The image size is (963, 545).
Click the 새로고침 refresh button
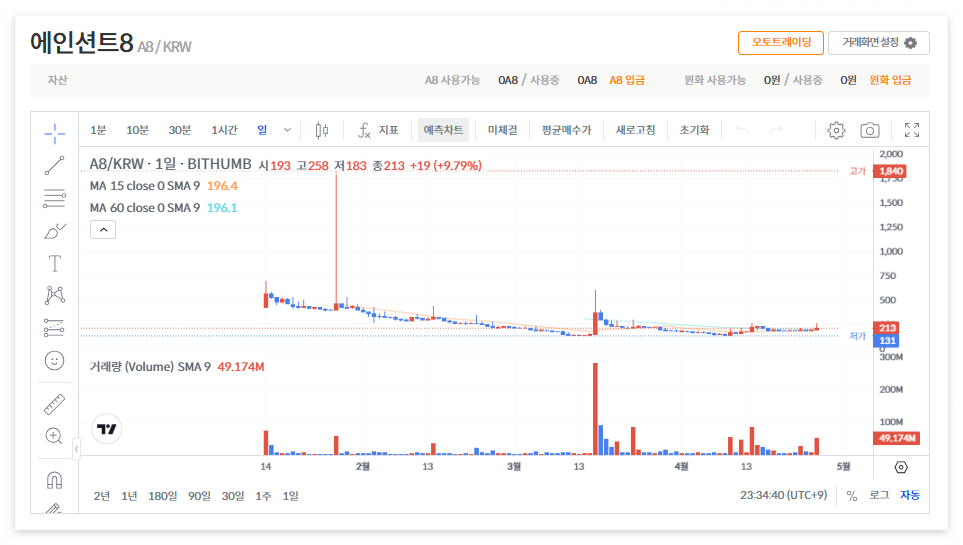click(636, 130)
